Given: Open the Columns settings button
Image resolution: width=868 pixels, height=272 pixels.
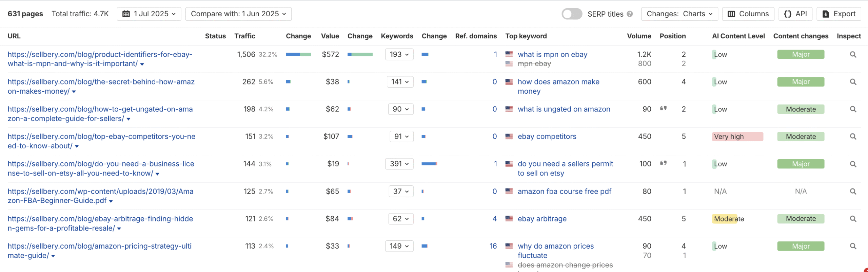Looking at the screenshot, I should click(x=748, y=14).
